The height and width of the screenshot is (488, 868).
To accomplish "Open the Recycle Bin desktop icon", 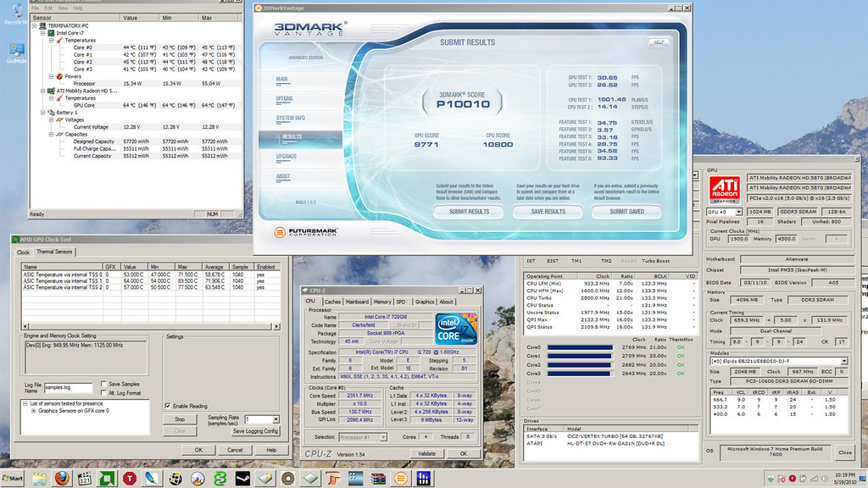I will click(16, 13).
